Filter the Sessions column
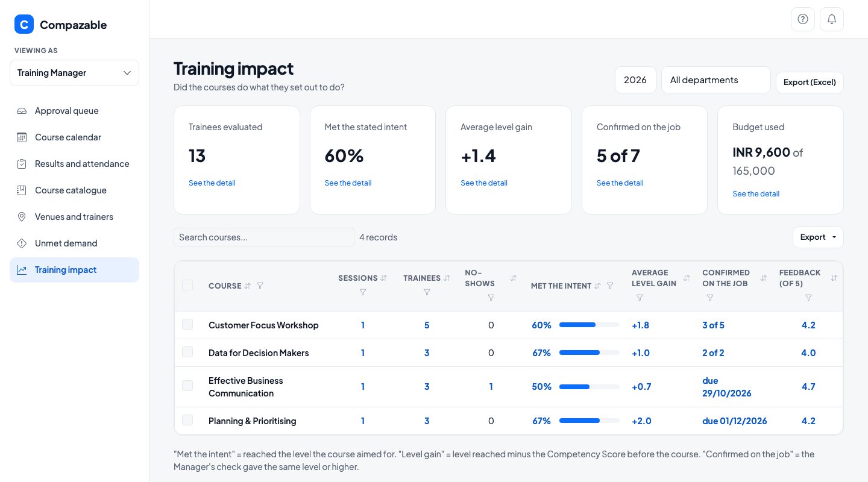868x482 pixels. (363, 292)
